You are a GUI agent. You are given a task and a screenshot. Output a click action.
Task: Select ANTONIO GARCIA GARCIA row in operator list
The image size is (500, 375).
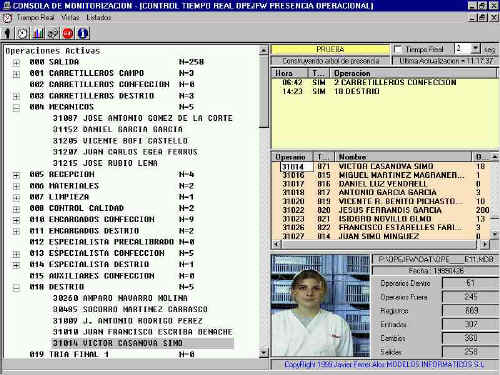click(381, 192)
